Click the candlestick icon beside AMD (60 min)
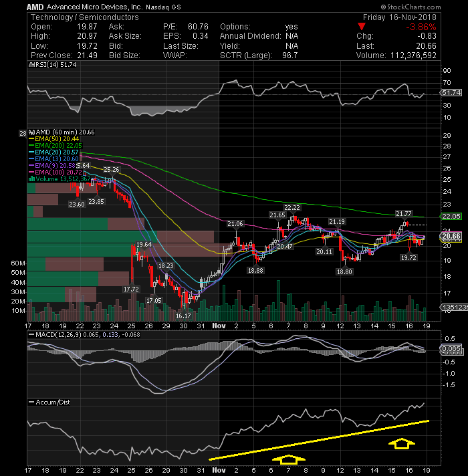The width and height of the screenshot is (468, 476). (31, 132)
